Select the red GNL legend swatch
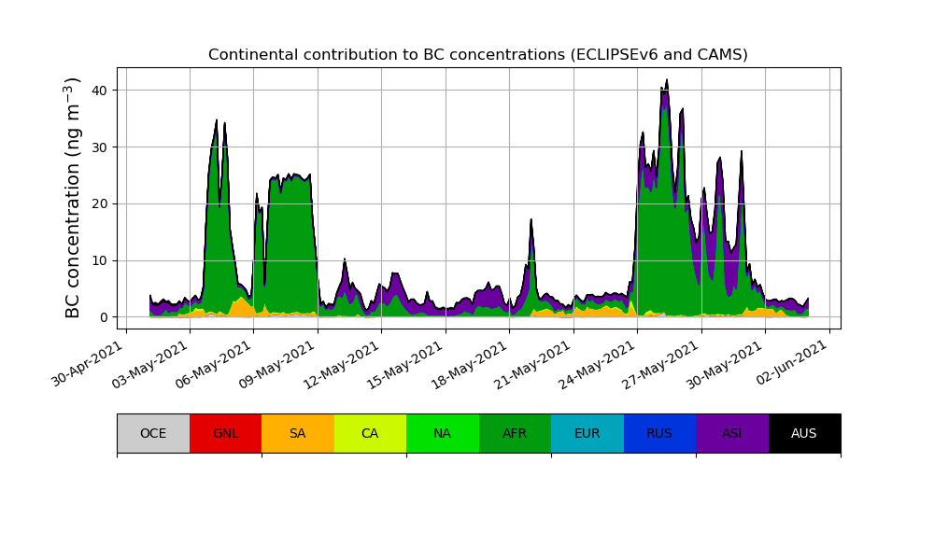934x560 pixels. 225,433
